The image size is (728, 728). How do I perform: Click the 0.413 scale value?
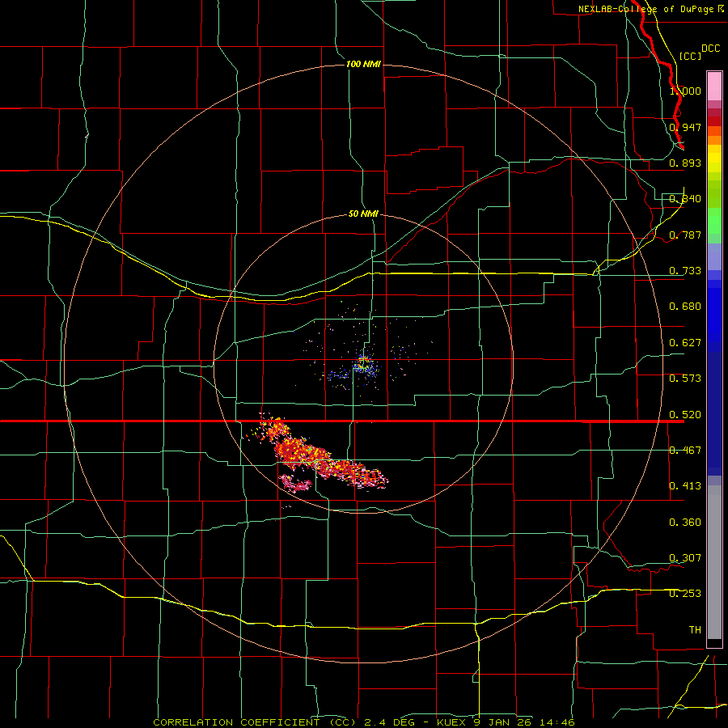685,486
